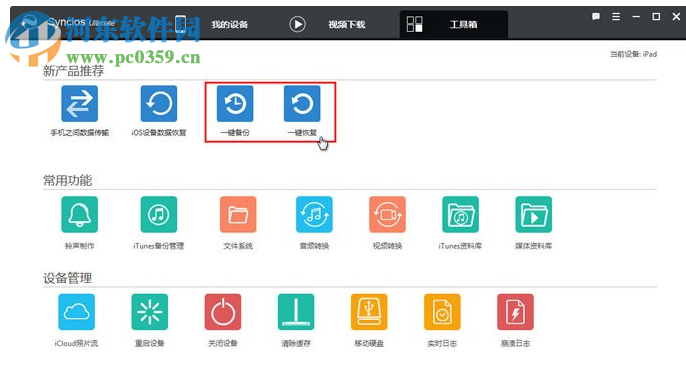Open iTunes备份管理 backup manager
The height and width of the screenshot is (392, 686).
159,214
